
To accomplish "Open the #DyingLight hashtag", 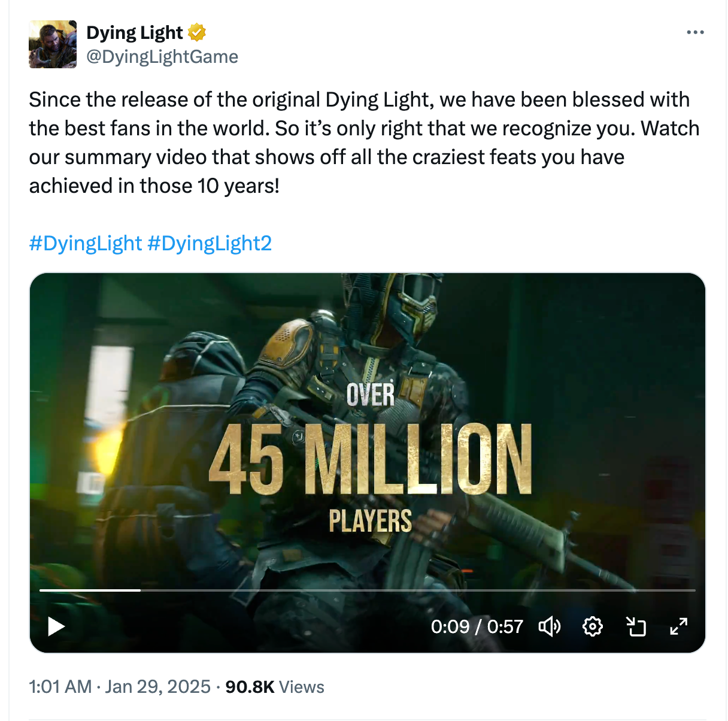I will click(86, 243).
